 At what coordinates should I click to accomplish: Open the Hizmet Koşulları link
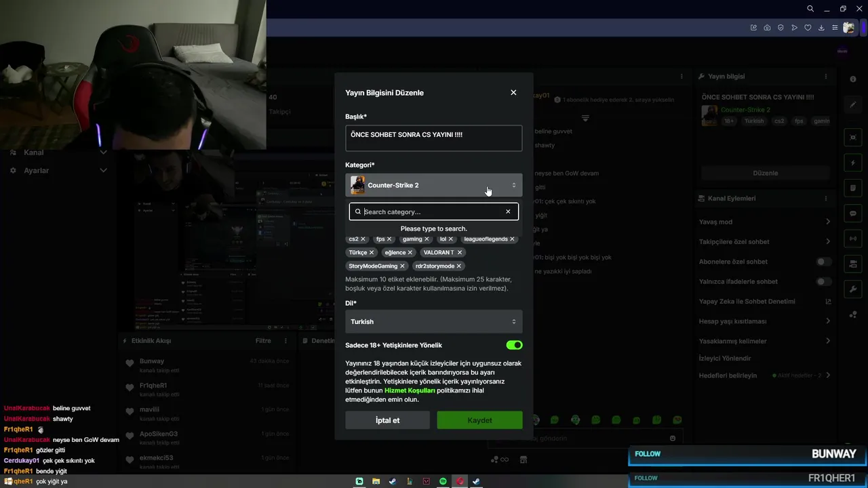410,390
